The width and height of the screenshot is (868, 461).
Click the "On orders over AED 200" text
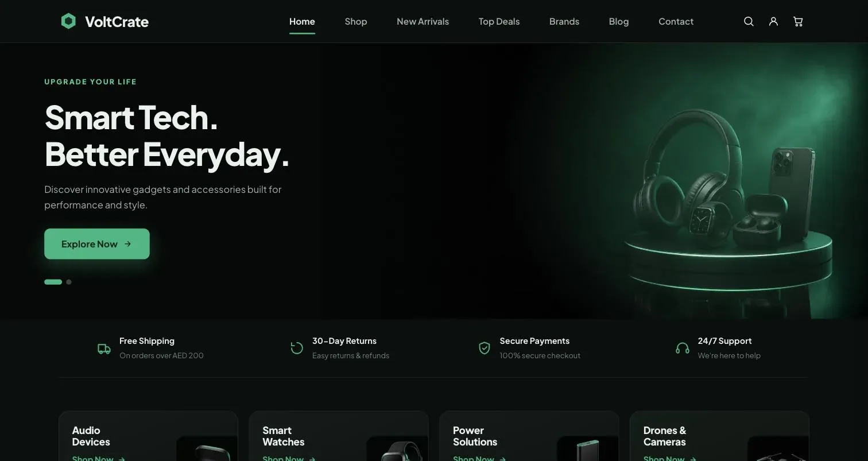coord(161,355)
